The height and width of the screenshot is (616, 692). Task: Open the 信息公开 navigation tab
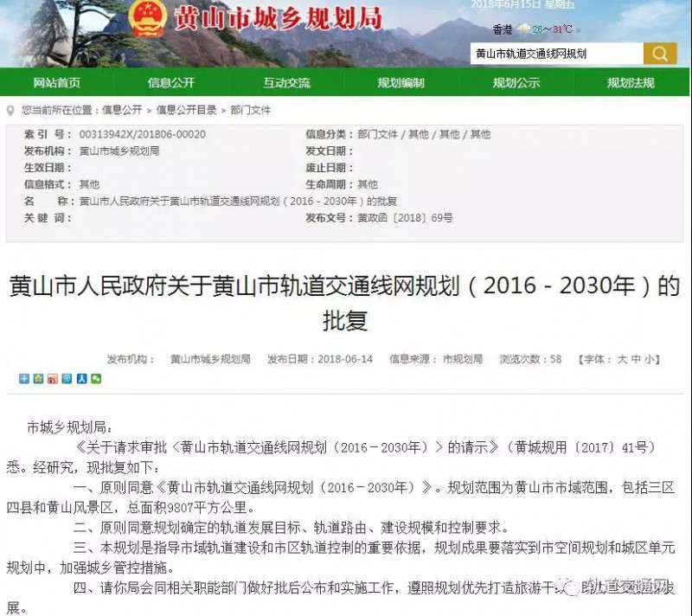coord(171,83)
